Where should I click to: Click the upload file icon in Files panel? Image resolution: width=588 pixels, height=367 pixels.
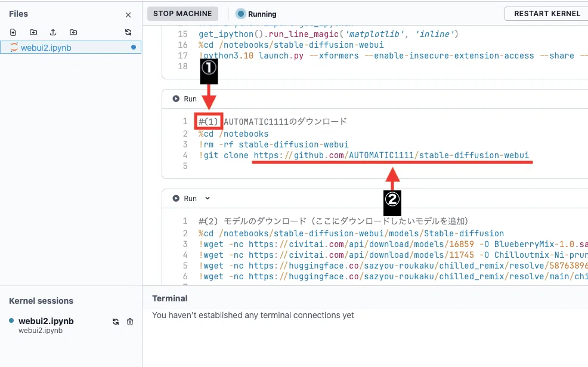[53, 32]
